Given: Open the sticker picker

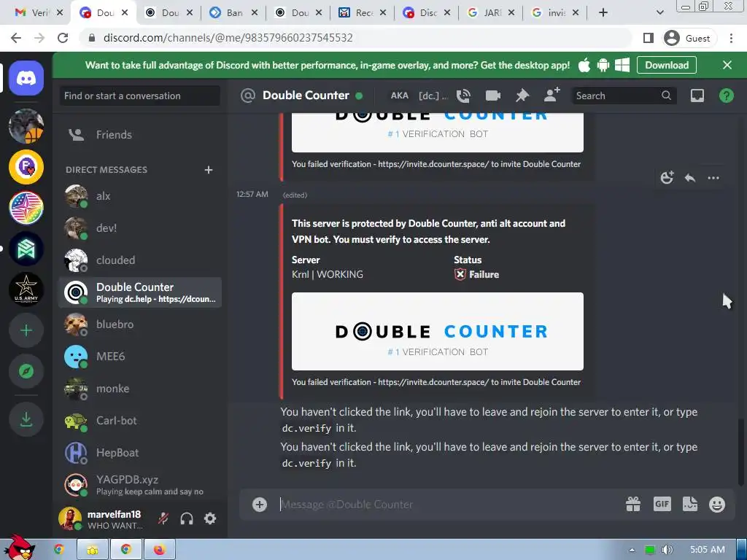Looking at the screenshot, I should pyautogui.click(x=690, y=504).
